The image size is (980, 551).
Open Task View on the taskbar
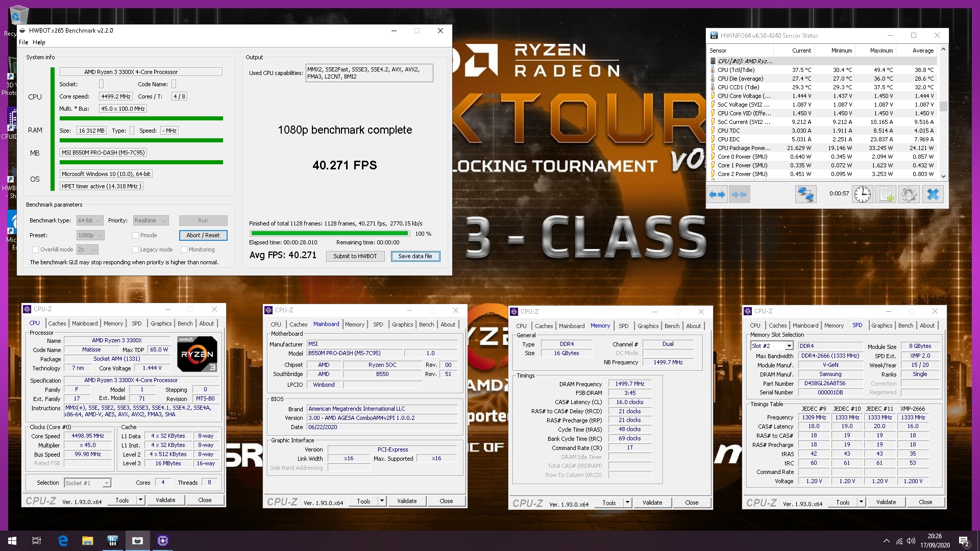point(37,541)
